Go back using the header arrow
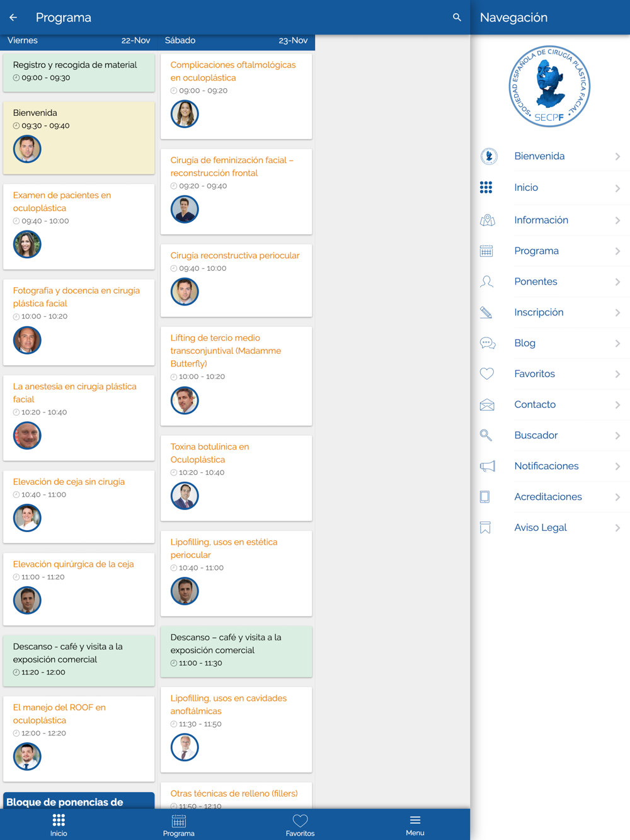This screenshot has height=840, width=630. click(x=13, y=18)
